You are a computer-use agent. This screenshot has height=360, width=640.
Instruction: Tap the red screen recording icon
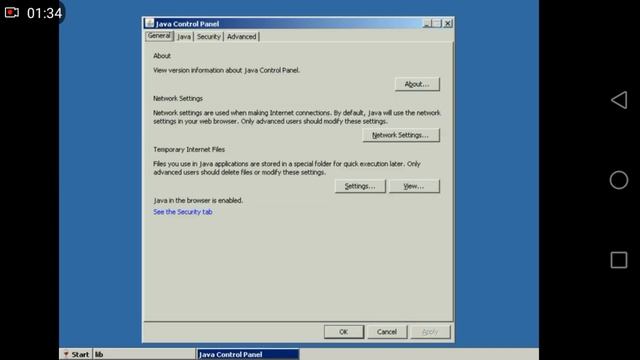(x=11, y=13)
